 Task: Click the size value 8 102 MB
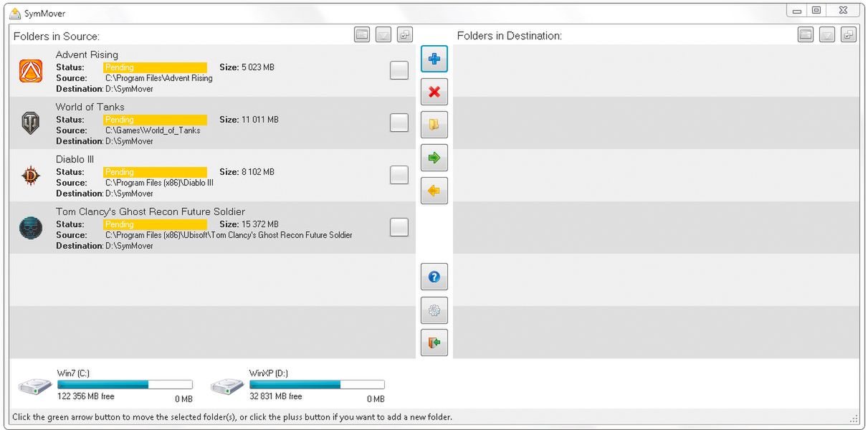pyautogui.click(x=257, y=172)
